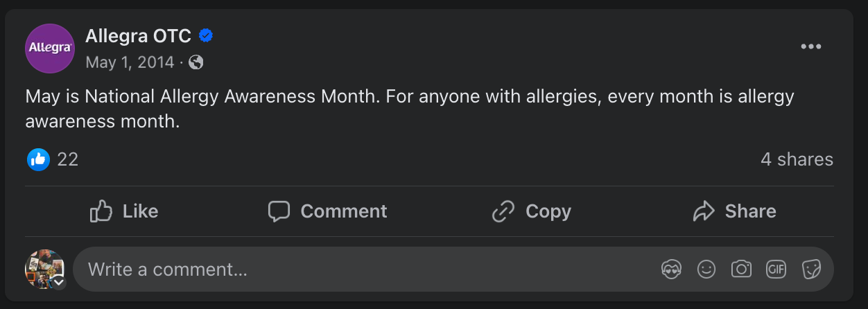
Task: Open the three-dot post options menu
Action: (x=810, y=47)
